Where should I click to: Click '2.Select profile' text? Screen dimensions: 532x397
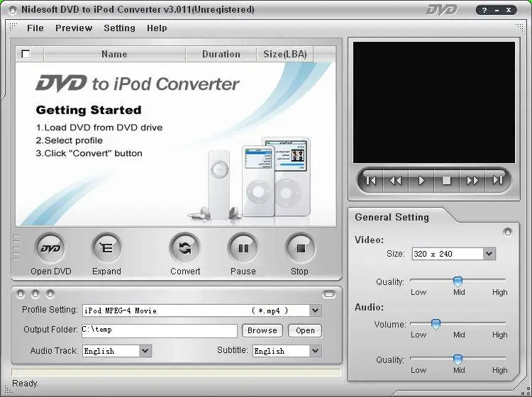click(70, 140)
